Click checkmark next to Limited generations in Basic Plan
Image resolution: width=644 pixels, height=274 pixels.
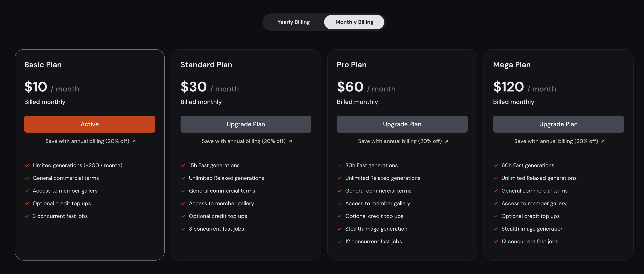27,165
